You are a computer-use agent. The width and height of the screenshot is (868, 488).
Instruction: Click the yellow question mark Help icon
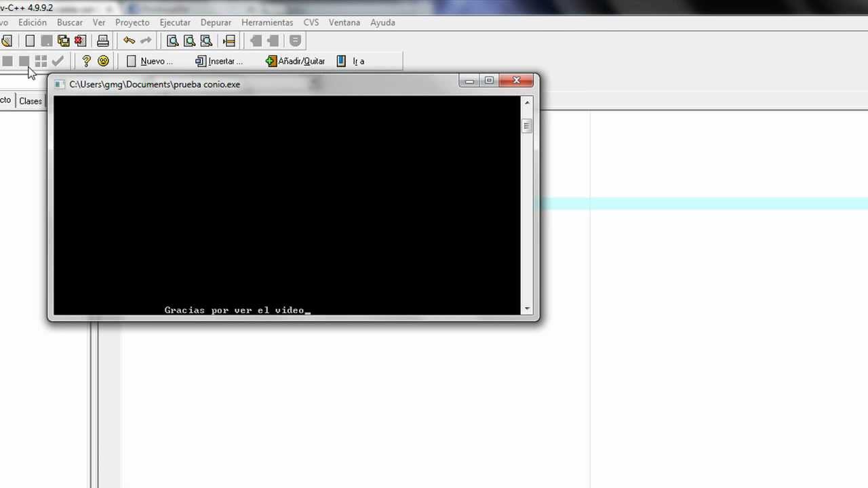tap(86, 61)
